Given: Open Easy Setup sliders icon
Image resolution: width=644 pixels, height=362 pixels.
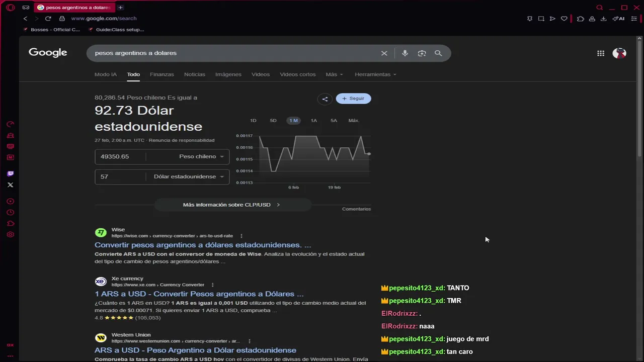Looking at the screenshot, I should click(634, 19).
